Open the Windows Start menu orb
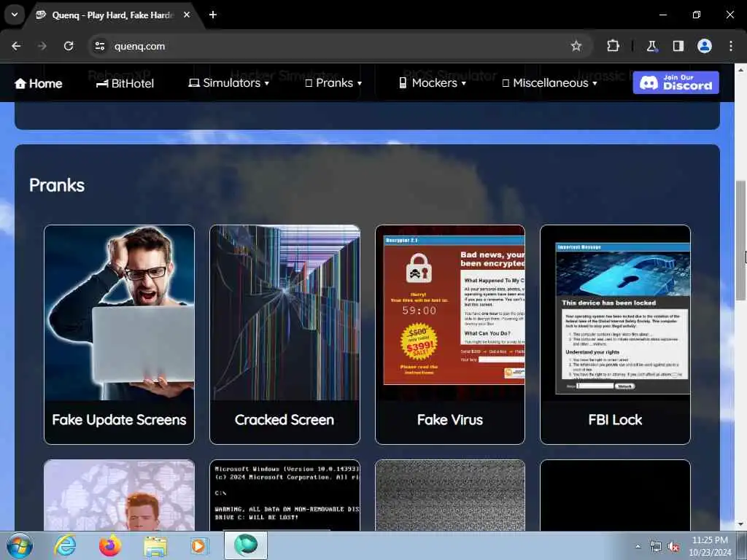Viewport: 747px width, 560px height. coord(20,545)
